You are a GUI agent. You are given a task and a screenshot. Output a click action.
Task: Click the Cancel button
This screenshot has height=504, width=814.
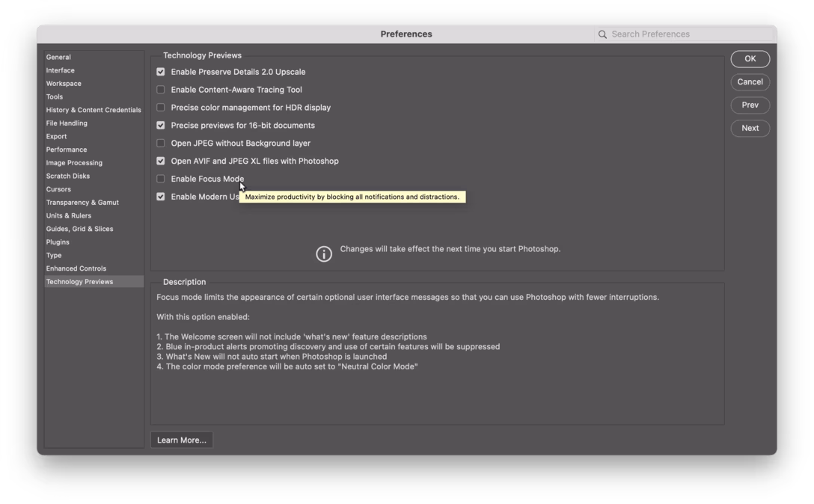click(750, 82)
